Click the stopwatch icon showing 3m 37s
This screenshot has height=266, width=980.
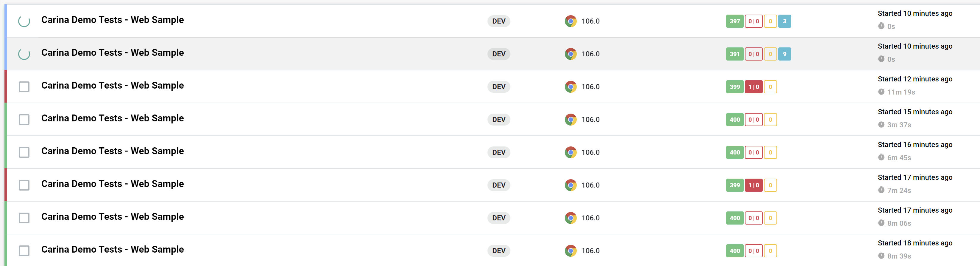coord(881,125)
